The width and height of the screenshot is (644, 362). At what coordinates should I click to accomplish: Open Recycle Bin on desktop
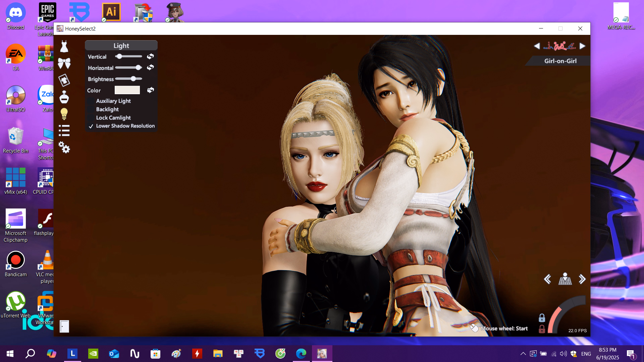tap(15, 140)
